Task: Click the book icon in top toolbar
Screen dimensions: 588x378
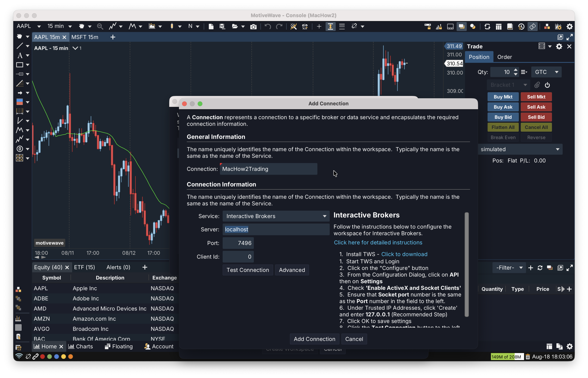Action: (510, 26)
